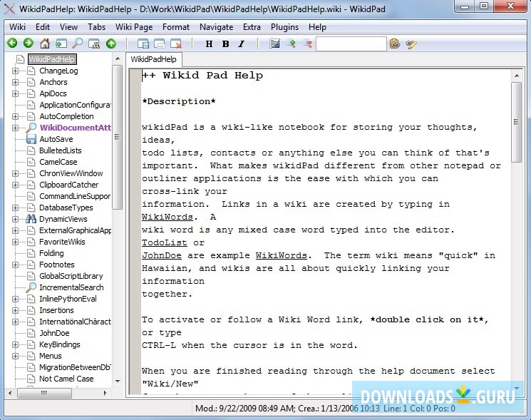This screenshot has width=531, height=420.
Task: Apply heading format with H icon
Action: [x=210, y=43]
